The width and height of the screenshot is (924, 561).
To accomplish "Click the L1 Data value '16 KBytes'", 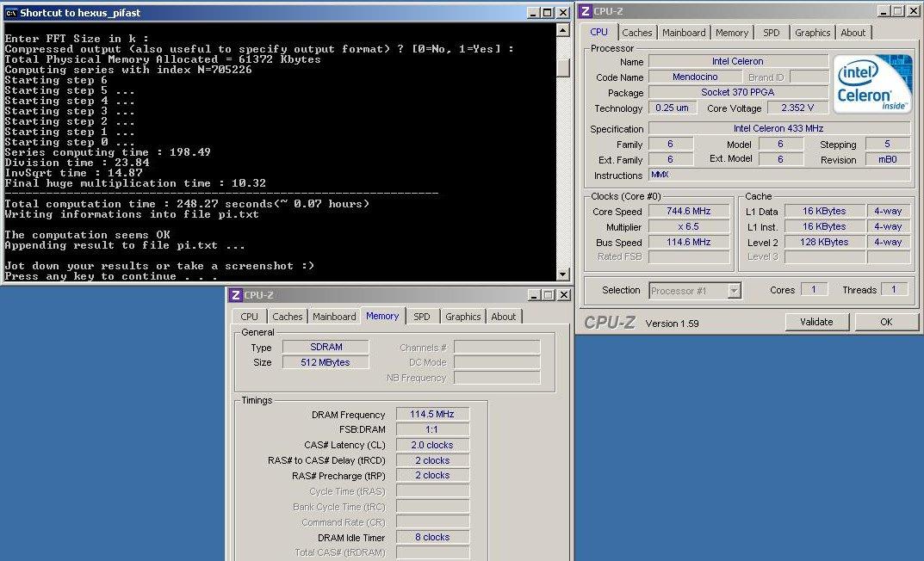I will (x=824, y=211).
